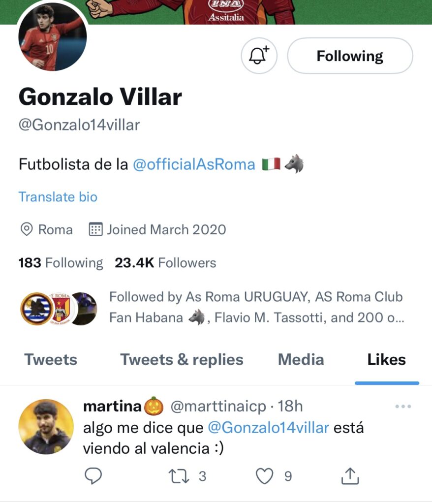Viewport: 432px width, 504px height.
Task: Switch to Tweets & replies tab
Action: coord(182,359)
